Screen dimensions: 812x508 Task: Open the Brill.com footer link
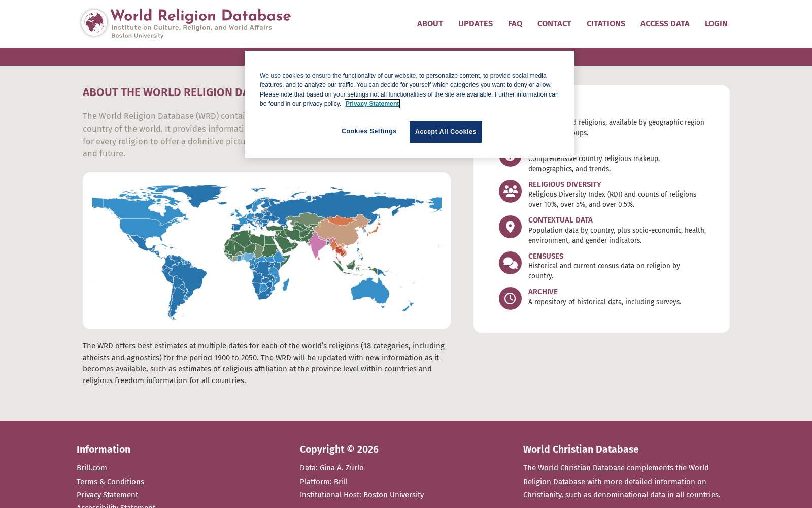click(x=92, y=468)
